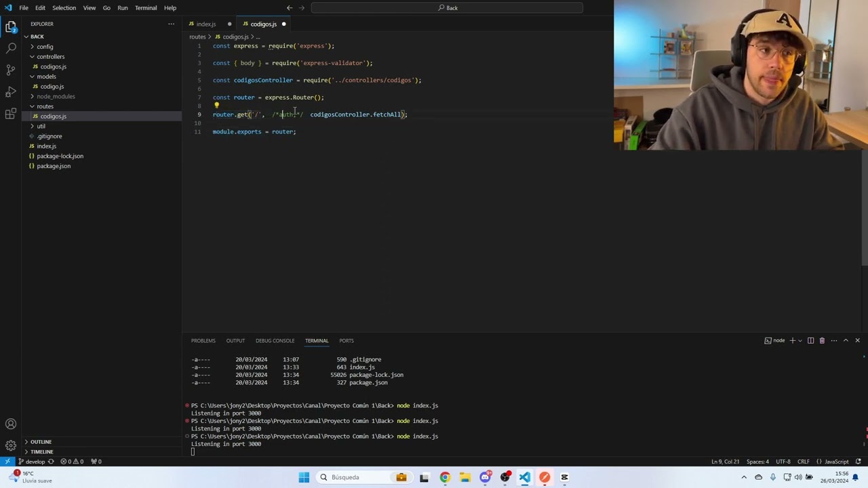Open terminal panel more actions ellipsis
This screenshot has height=488, width=868.
(833, 340)
